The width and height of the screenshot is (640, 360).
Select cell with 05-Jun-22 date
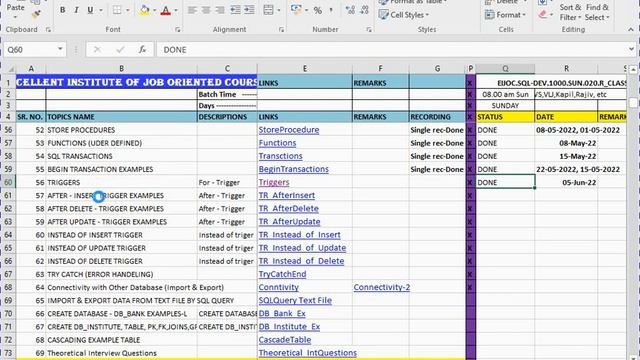click(566, 182)
